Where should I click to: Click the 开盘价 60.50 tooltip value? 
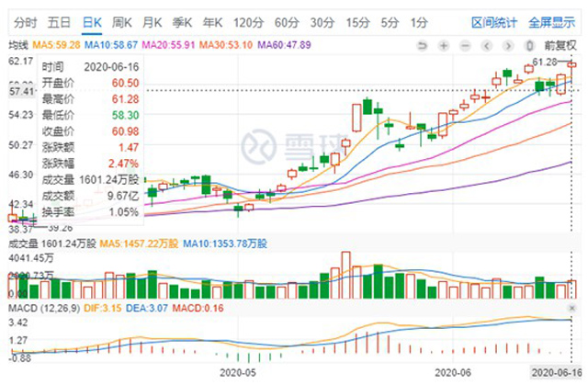125,83
